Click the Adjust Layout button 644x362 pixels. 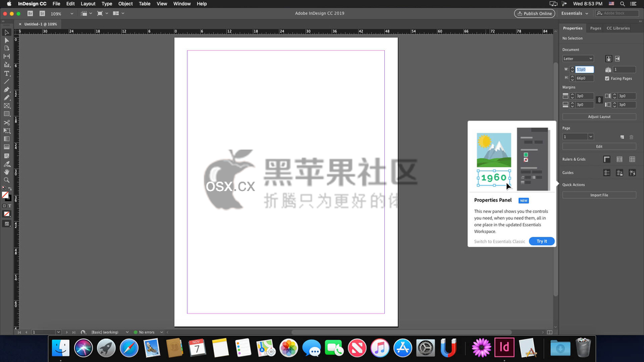599,117
